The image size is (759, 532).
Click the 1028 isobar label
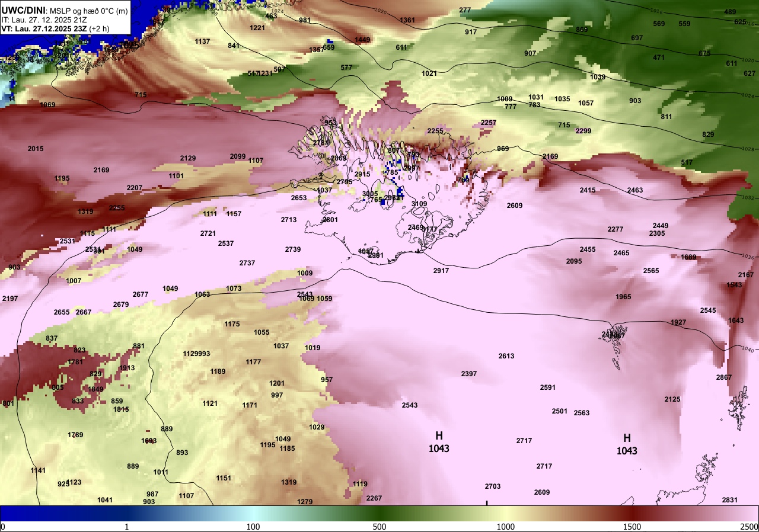748,149
